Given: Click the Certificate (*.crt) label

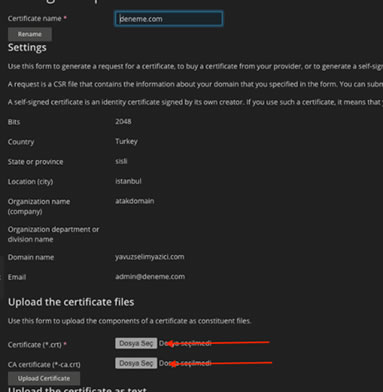Looking at the screenshot, I should click(37, 345).
